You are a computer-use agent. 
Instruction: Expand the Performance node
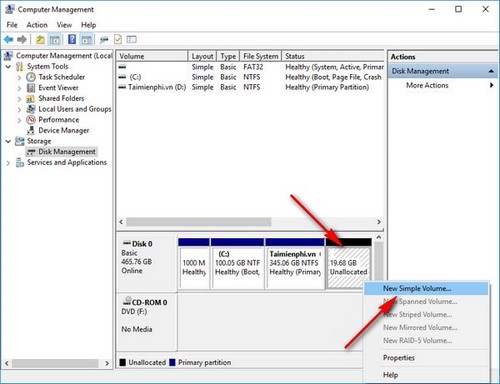(x=19, y=120)
